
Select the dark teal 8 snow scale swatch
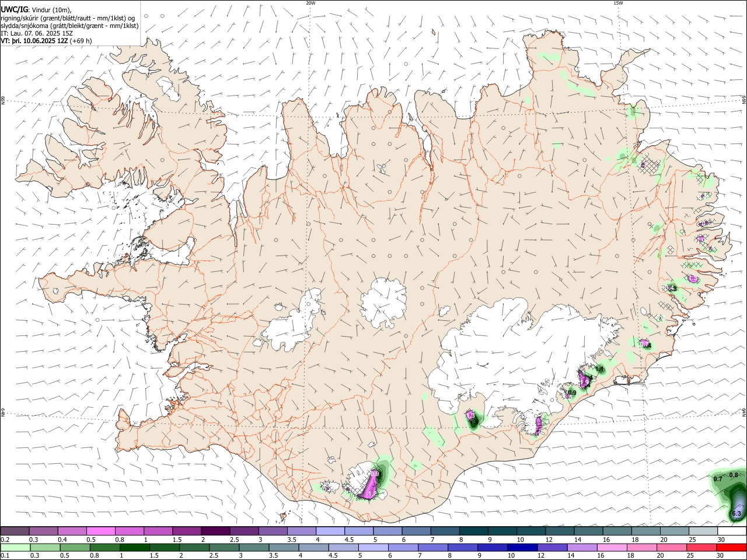pyautogui.click(x=474, y=531)
